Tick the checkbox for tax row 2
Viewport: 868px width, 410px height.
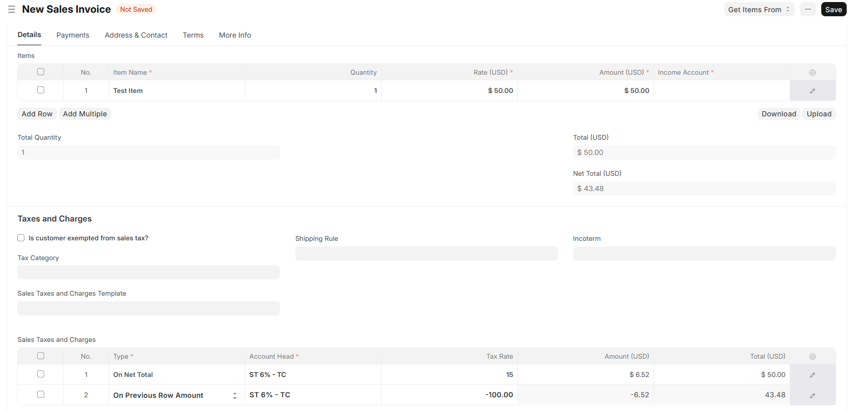point(41,394)
